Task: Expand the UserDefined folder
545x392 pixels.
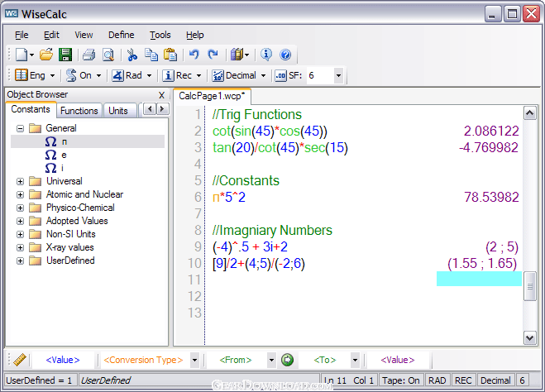Action: coord(20,261)
